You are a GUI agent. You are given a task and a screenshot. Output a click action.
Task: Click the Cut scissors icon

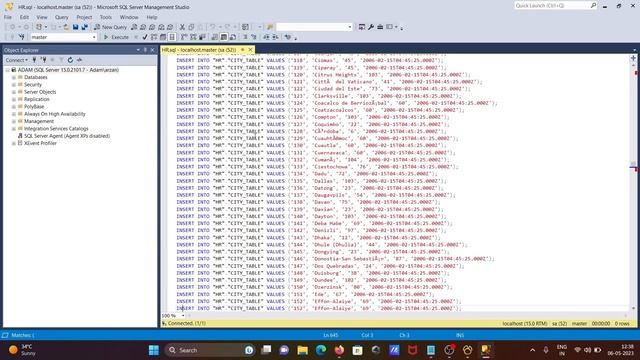tap(182, 27)
